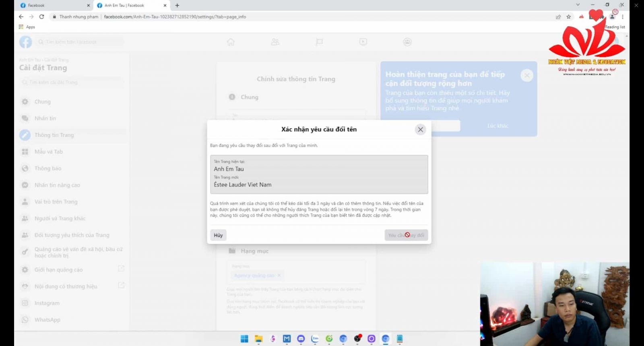Viewport: 644px width, 346px height.
Task: Open Mẫu và Tab settings
Action: point(72,152)
